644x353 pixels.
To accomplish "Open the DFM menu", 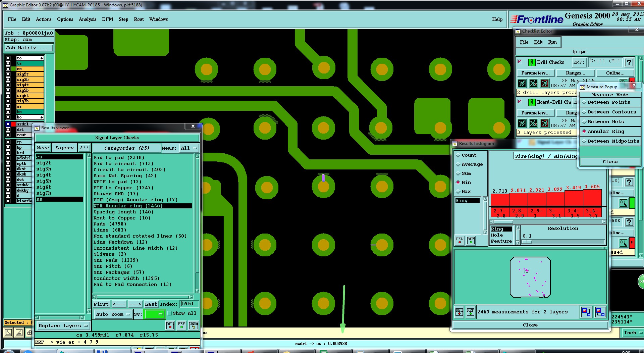I will point(107,19).
